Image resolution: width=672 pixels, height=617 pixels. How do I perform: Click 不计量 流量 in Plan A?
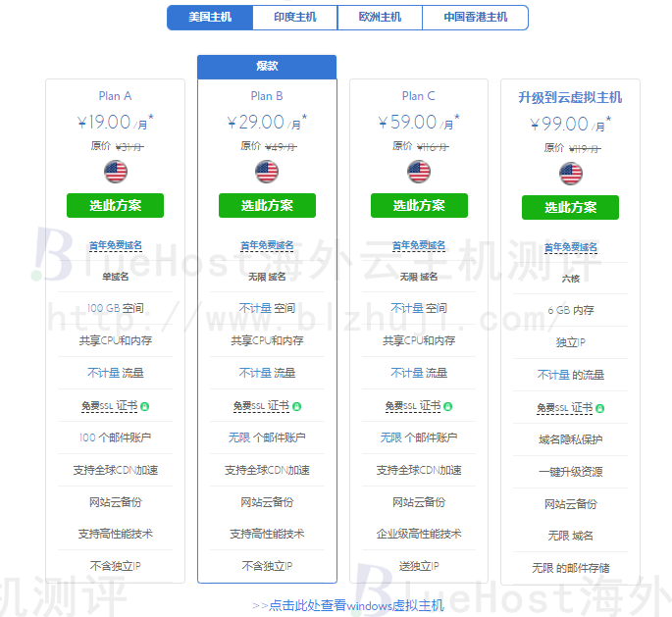pyautogui.click(x=116, y=373)
